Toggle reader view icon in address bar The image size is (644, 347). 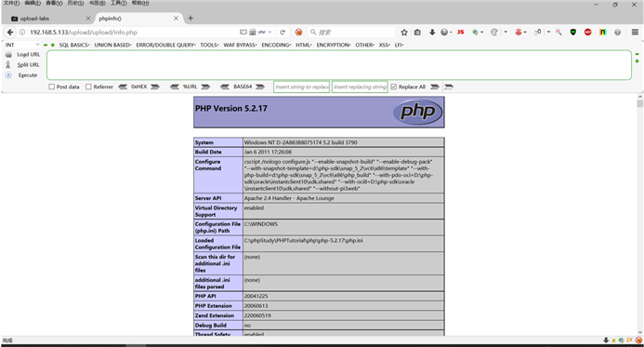coord(243,32)
